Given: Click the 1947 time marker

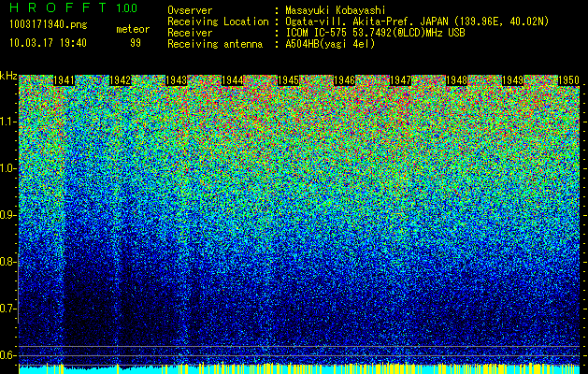Looking at the screenshot, I should (x=400, y=80).
